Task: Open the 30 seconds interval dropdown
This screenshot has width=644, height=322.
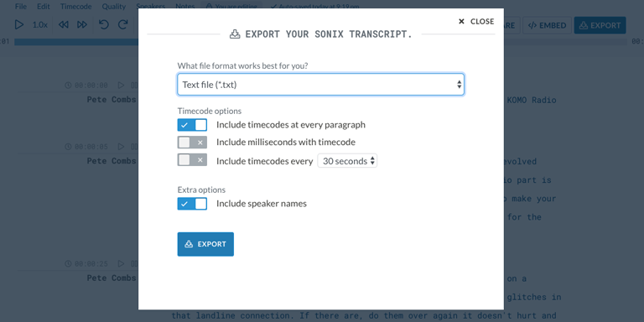Action: (x=347, y=161)
